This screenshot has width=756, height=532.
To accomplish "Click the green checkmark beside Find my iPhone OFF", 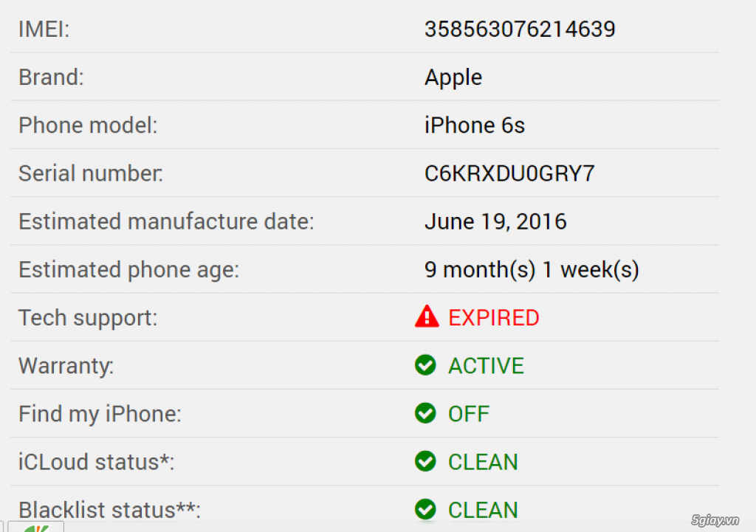I will click(425, 413).
